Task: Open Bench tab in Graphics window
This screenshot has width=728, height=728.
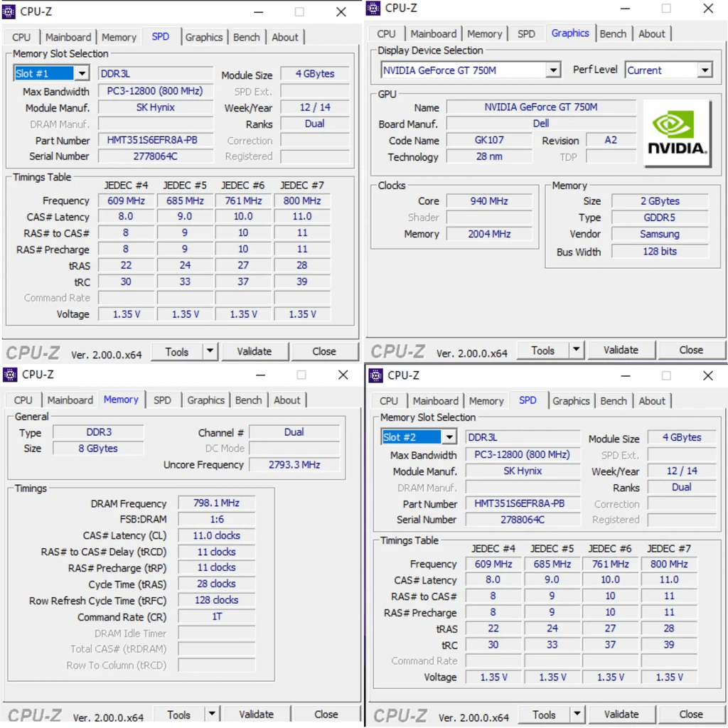Action: (613, 34)
